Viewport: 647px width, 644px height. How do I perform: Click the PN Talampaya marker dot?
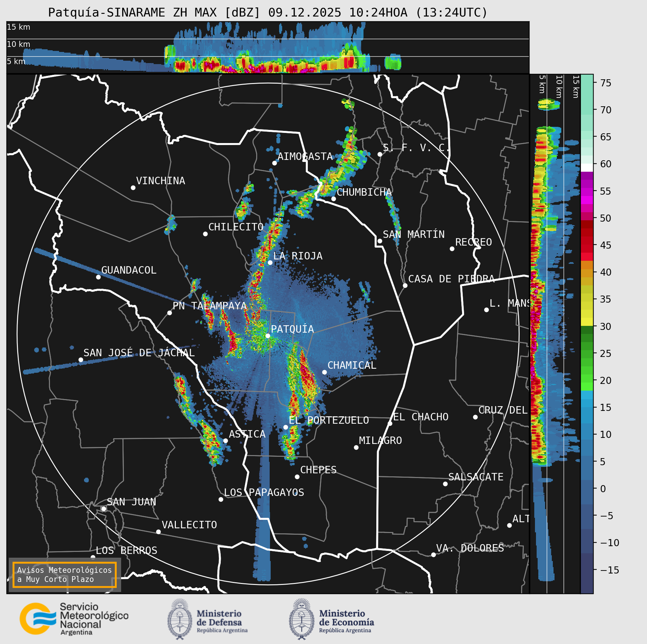(169, 313)
